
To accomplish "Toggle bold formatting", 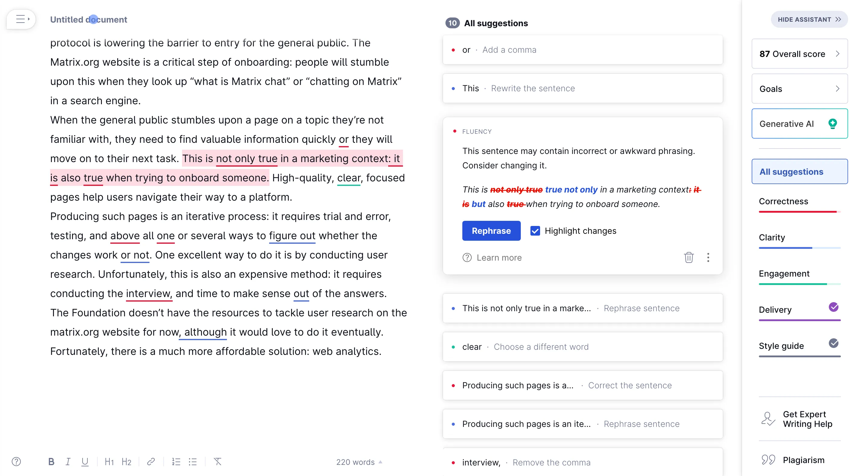I will coord(51,462).
